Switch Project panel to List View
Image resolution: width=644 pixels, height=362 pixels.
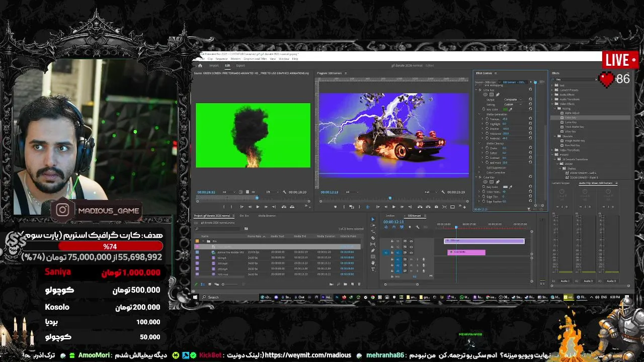[x=202, y=284]
